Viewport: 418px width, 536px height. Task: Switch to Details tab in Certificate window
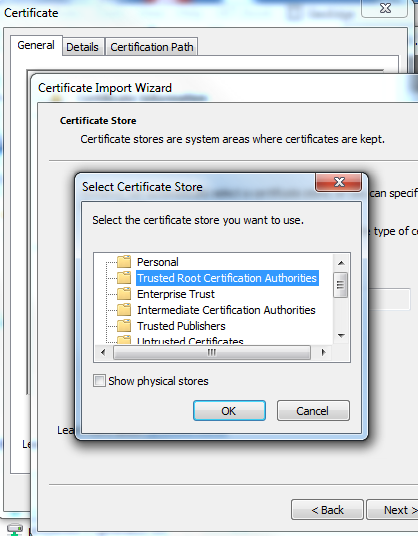coord(82,47)
